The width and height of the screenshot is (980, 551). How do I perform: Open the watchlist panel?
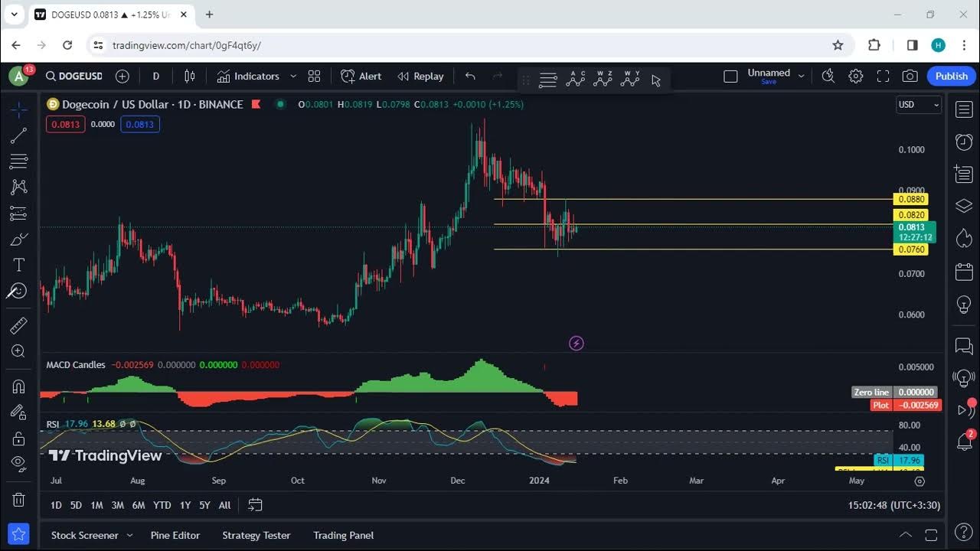[964, 110]
